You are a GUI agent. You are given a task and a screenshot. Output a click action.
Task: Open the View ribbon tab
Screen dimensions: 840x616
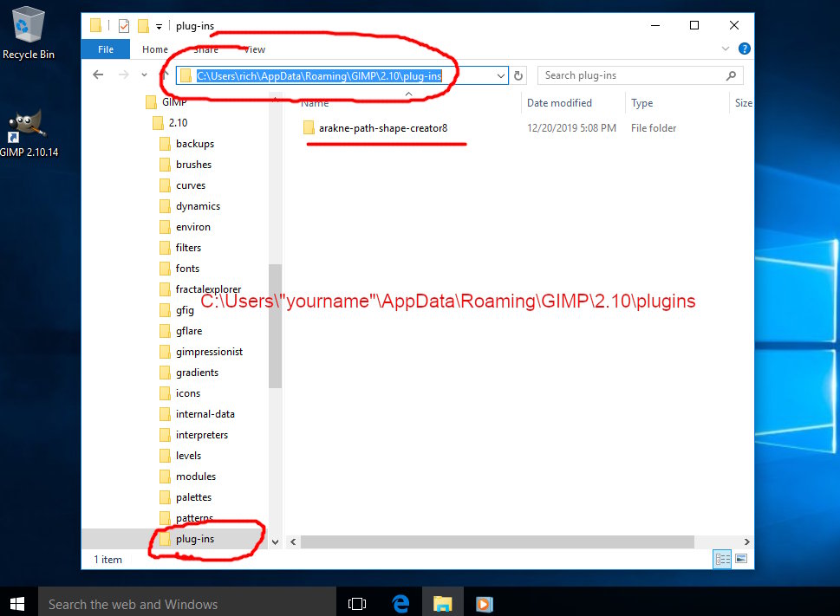click(255, 49)
